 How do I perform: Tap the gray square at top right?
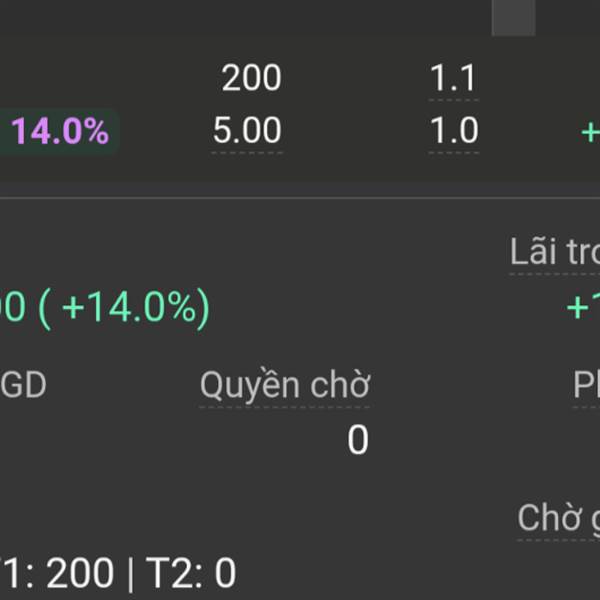pyautogui.click(x=513, y=18)
